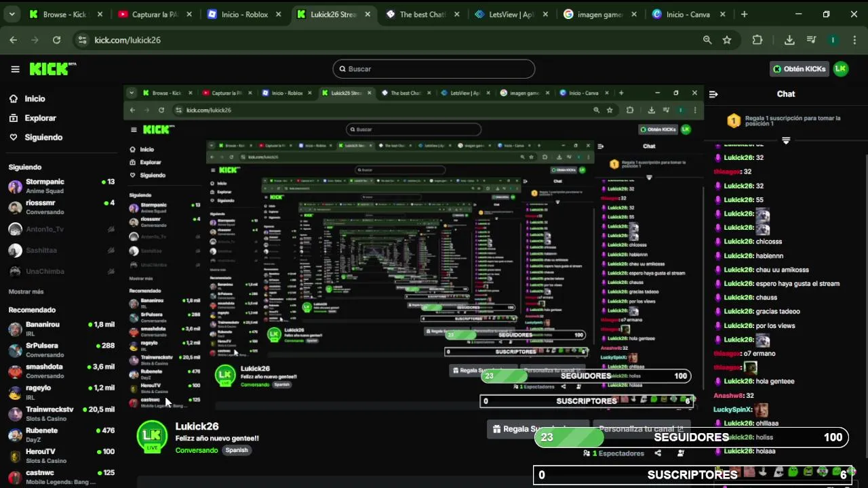868x488 pixels.
Task: Click the stream video player area
Action: click(414, 248)
